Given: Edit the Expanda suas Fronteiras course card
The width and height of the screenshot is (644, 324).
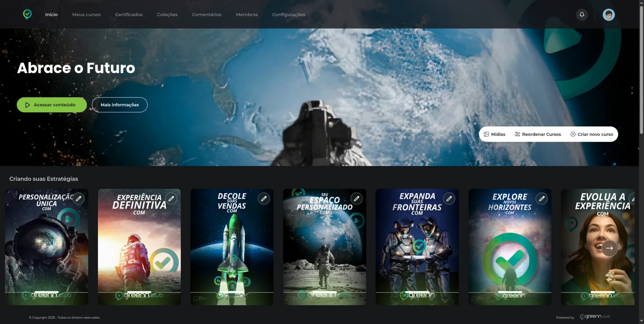Looking at the screenshot, I should [x=449, y=198].
